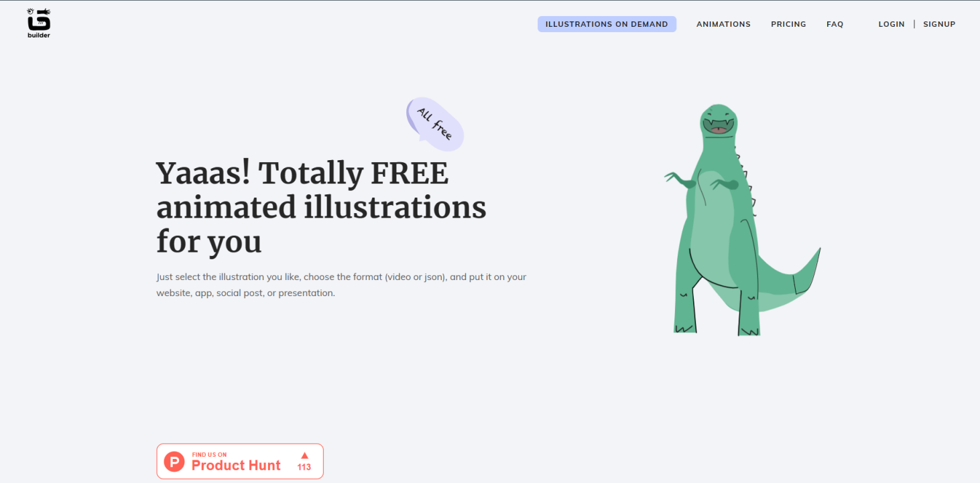Image resolution: width=980 pixels, height=483 pixels.
Task: Click the Product Hunt 'P' circle icon
Action: [174, 462]
